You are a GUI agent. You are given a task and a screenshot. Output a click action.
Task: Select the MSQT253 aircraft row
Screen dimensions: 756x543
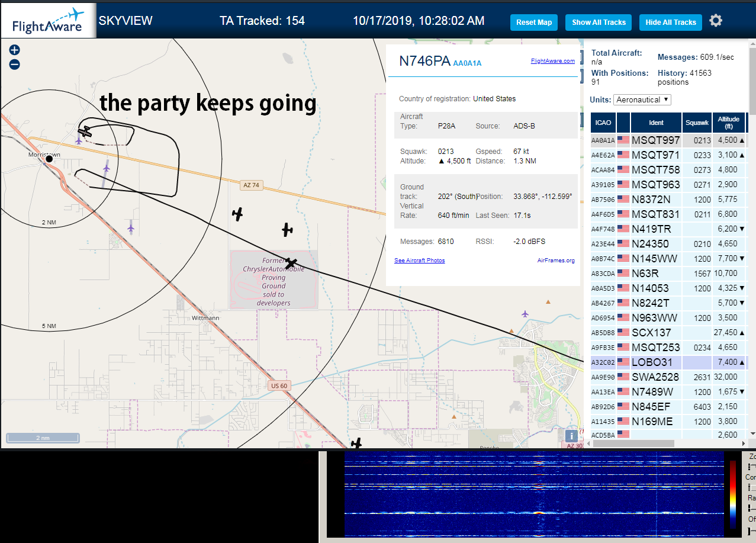pyautogui.click(x=669, y=348)
